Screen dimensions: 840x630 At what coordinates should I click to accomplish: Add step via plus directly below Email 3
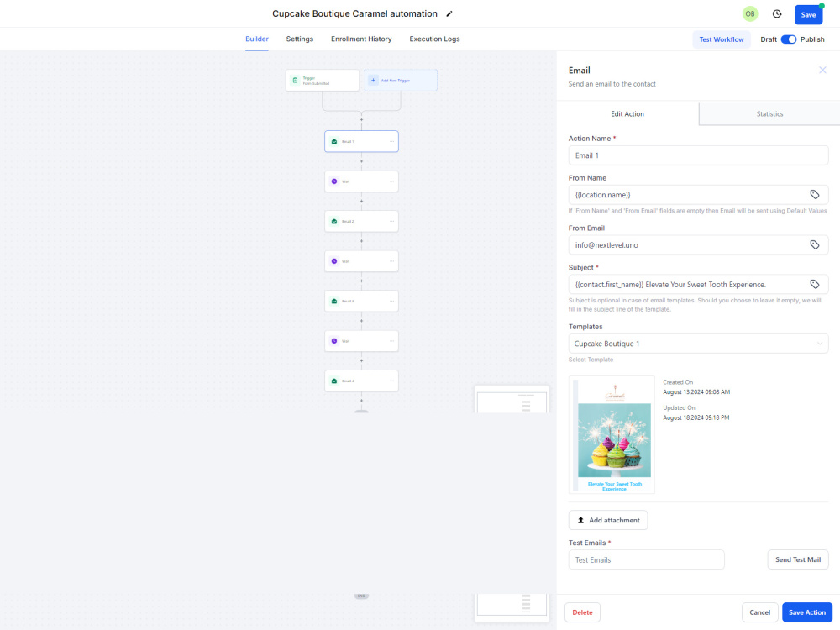pos(361,321)
